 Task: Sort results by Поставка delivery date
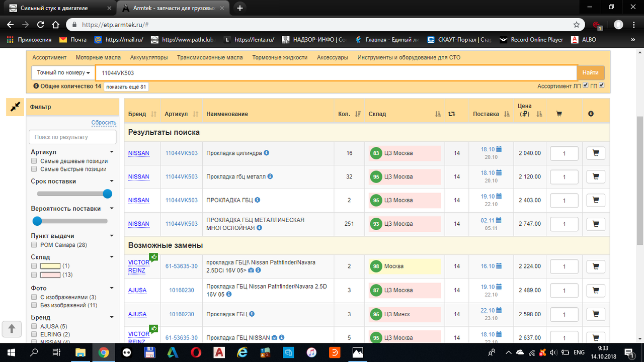[x=507, y=114]
